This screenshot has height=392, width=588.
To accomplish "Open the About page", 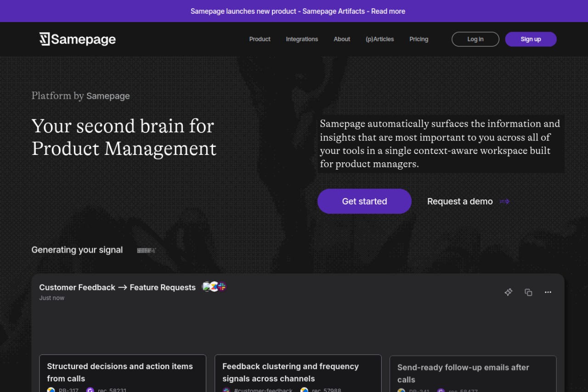I will tap(342, 39).
